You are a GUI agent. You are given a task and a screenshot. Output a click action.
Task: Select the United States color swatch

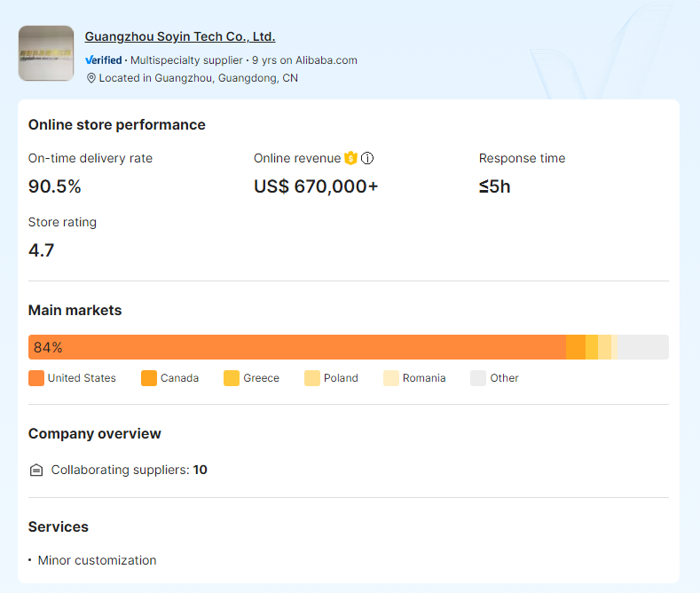(x=36, y=378)
